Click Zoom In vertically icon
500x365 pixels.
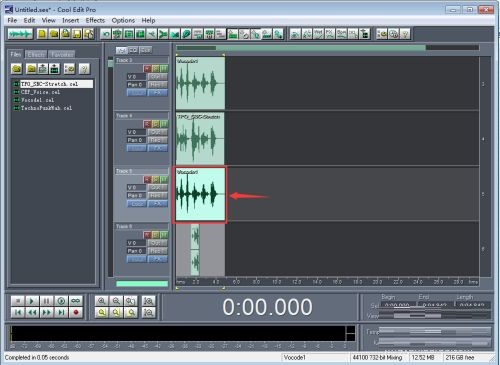(148, 301)
